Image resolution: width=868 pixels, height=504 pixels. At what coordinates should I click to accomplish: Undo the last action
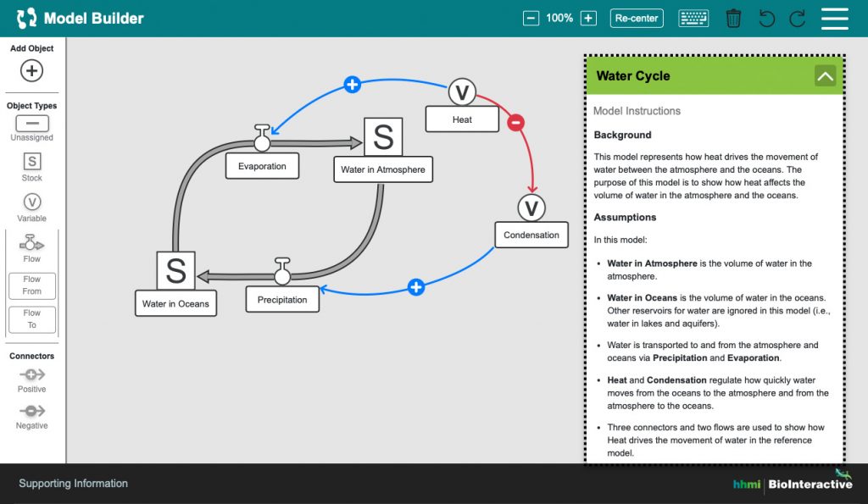(766, 19)
